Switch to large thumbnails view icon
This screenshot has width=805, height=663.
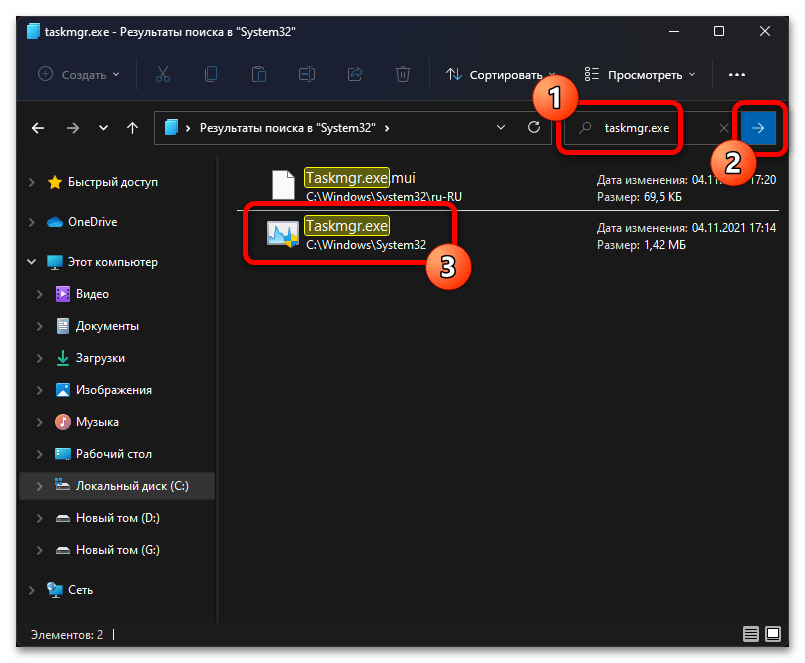tap(773, 634)
